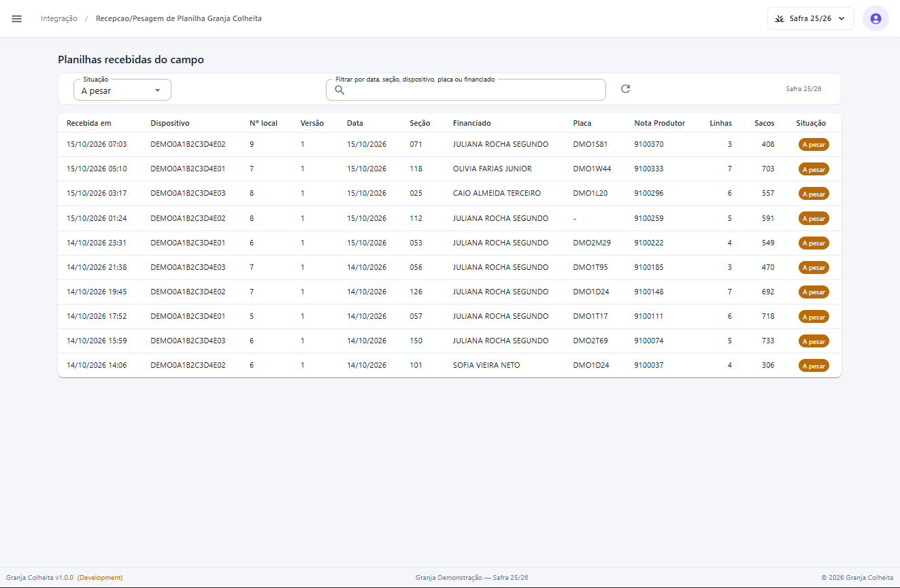Open the hamburger navigation menu
This screenshot has width=900, height=588.
click(x=17, y=18)
